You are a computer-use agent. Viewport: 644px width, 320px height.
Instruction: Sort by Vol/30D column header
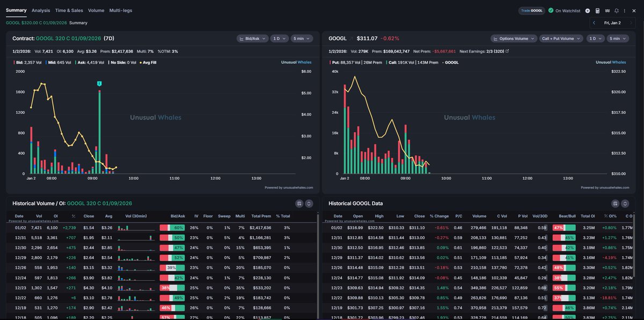539,216
